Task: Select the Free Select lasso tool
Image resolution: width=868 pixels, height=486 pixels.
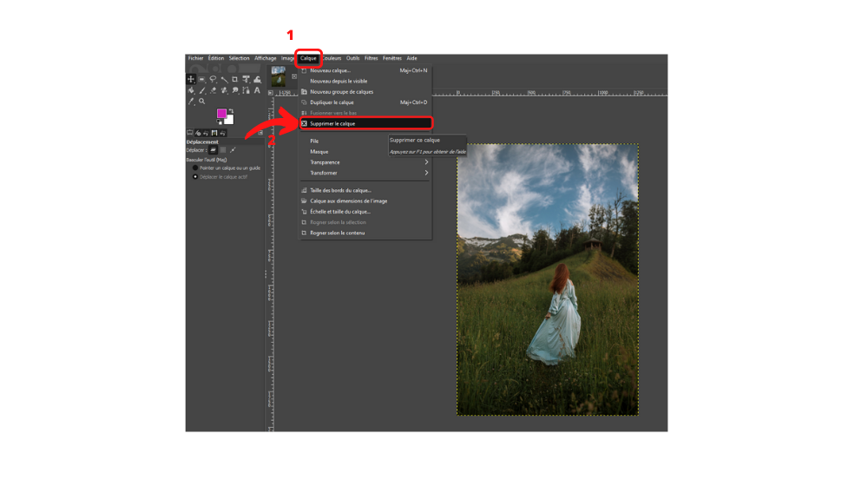Action: (214, 79)
